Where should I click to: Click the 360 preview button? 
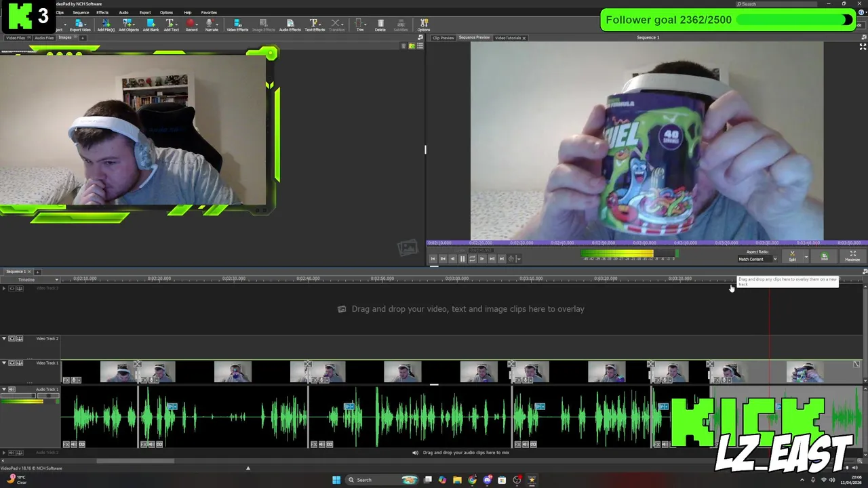825,256
